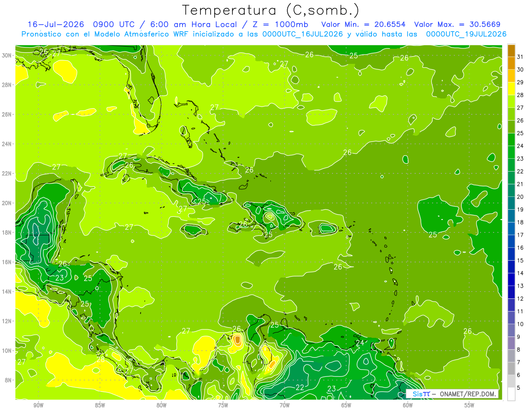The image size is (532, 411).
Task: Click the latitude axis label "14N"
Action: 8,291
